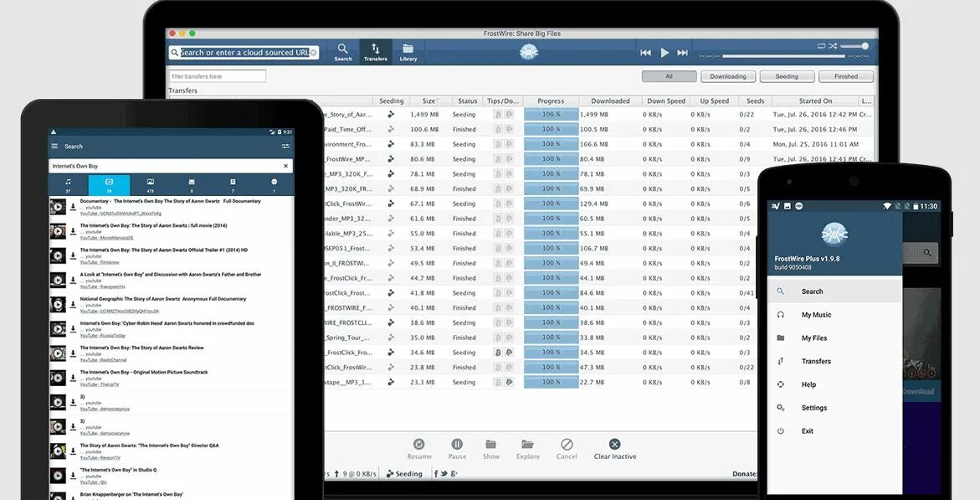Click the filter transfers input field

coord(217,76)
